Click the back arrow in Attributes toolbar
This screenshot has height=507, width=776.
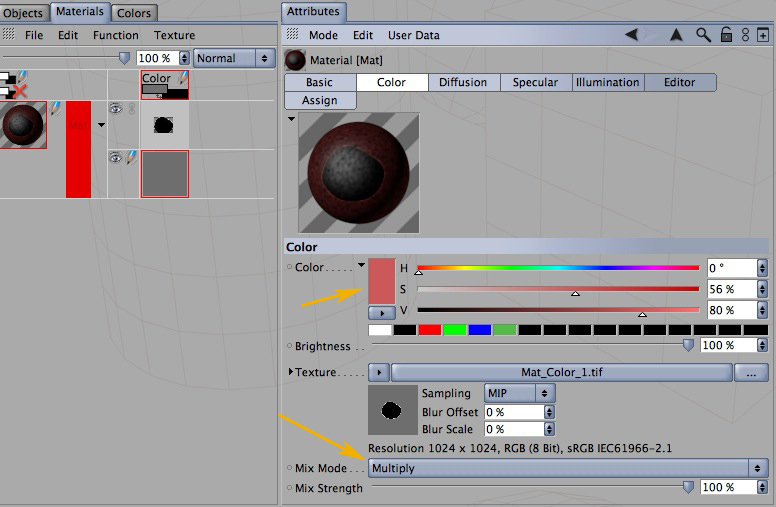631,35
